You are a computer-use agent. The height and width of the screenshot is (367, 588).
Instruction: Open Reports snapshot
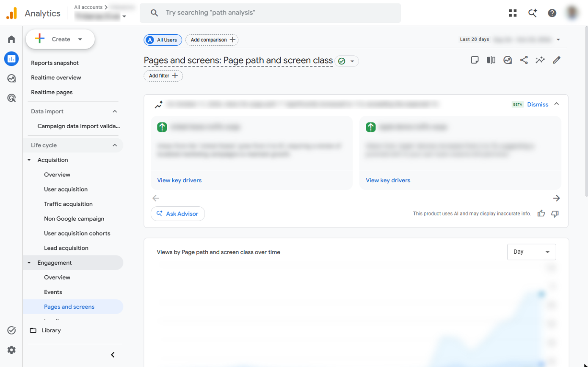pyautogui.click(x=55, y=63)
